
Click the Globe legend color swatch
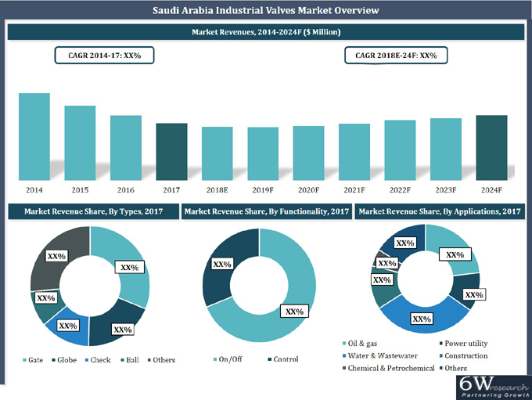coord(54,360)
